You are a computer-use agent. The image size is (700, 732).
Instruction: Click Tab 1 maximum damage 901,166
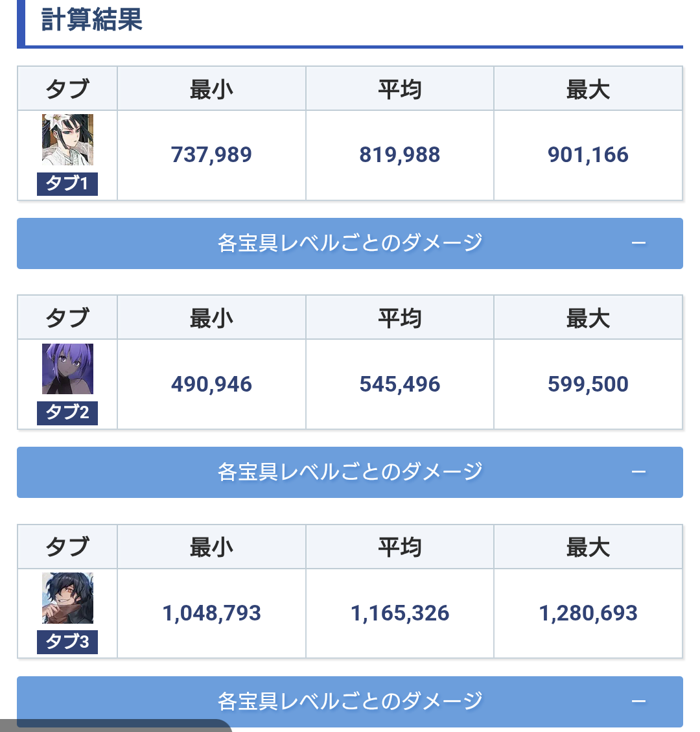coord(588,155)
